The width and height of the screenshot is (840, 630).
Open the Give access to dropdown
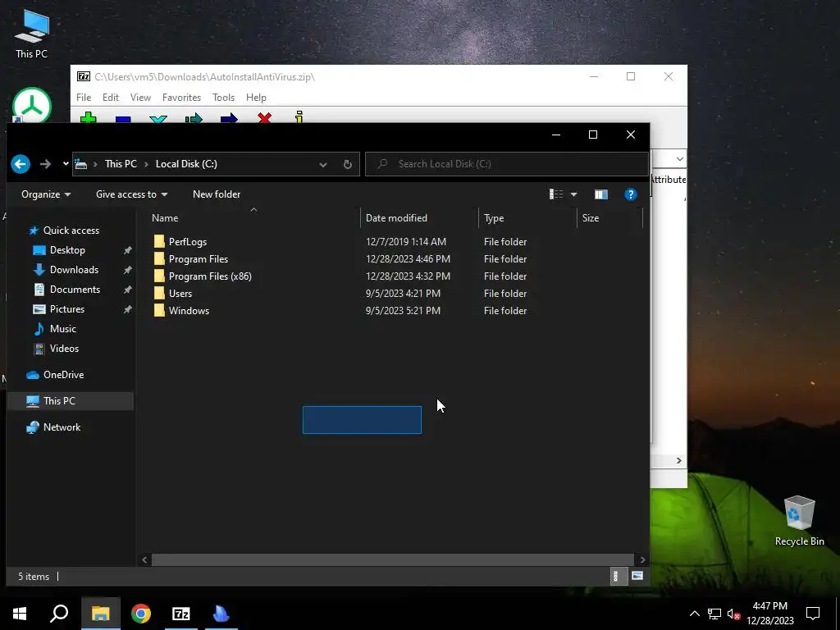pos(132,194)
